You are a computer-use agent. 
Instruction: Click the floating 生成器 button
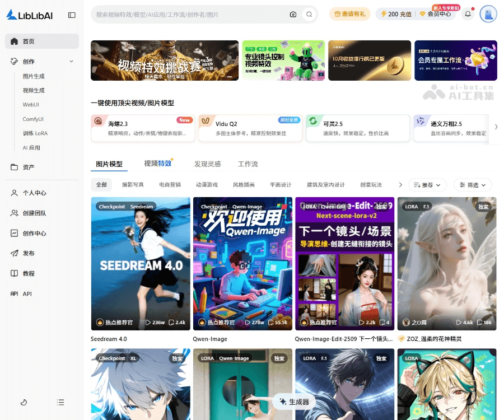click(295, 402)
